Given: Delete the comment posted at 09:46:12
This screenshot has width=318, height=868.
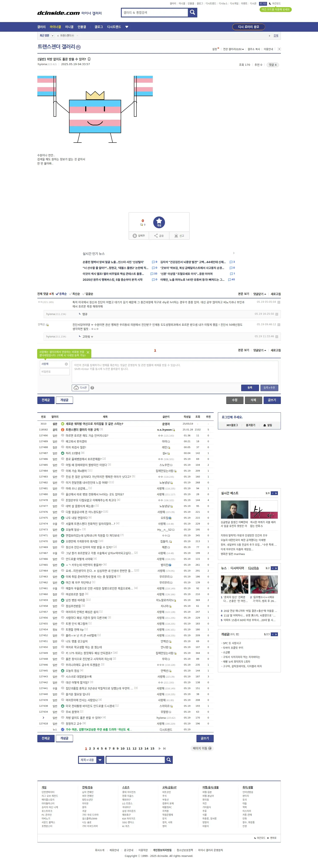Looking at the screenshot, I should 279,325.
